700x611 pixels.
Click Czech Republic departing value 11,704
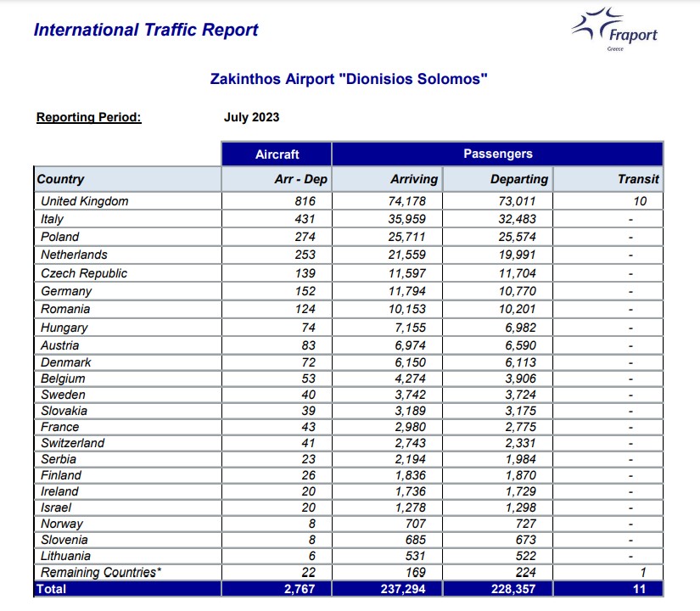click(517, 273)
